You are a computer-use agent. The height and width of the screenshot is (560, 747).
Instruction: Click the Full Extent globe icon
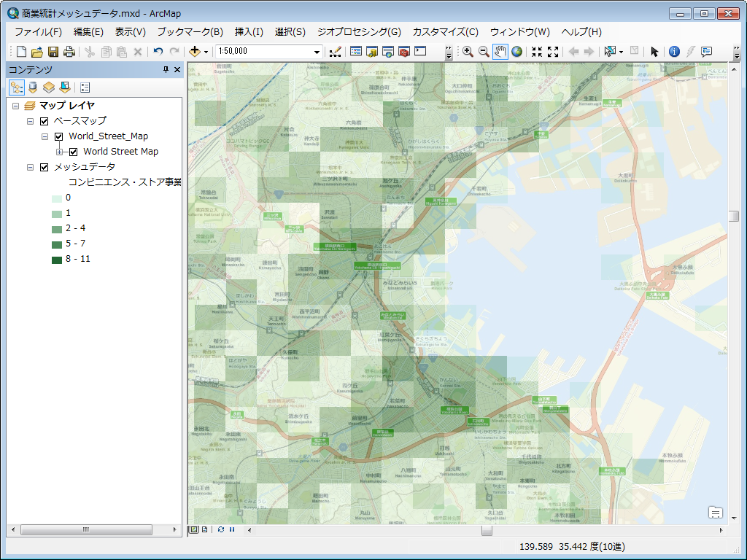516,52
